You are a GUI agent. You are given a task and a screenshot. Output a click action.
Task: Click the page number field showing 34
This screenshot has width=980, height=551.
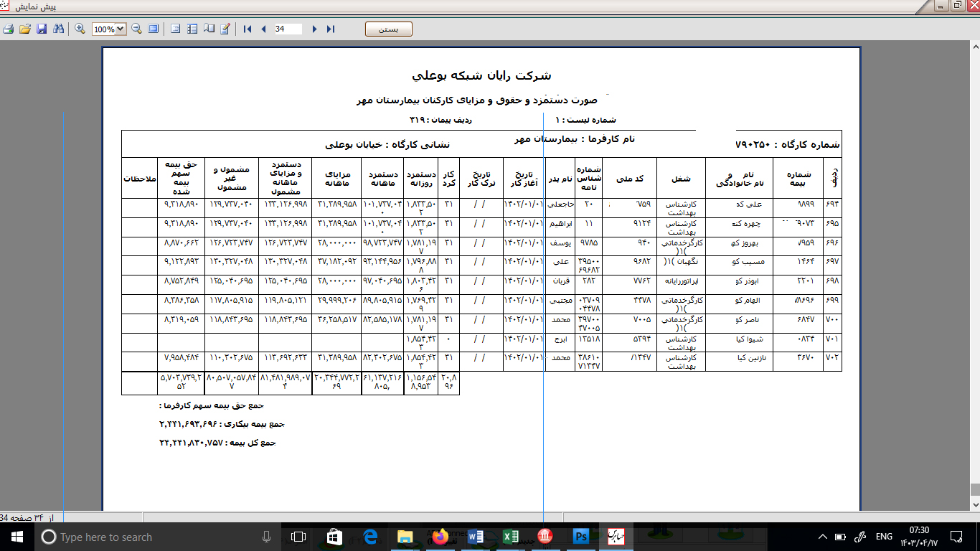tap(288, 29)
